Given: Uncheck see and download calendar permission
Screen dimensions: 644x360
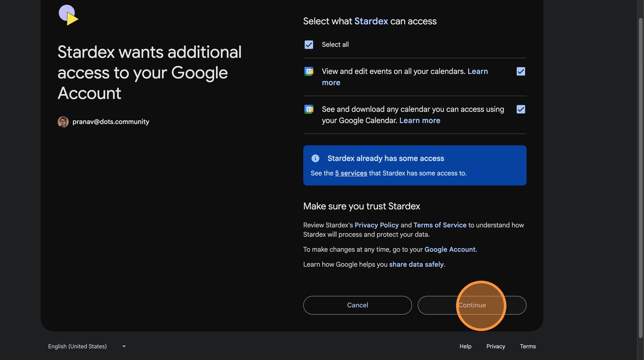Looking at the screenshot, I should pos(521,109).
